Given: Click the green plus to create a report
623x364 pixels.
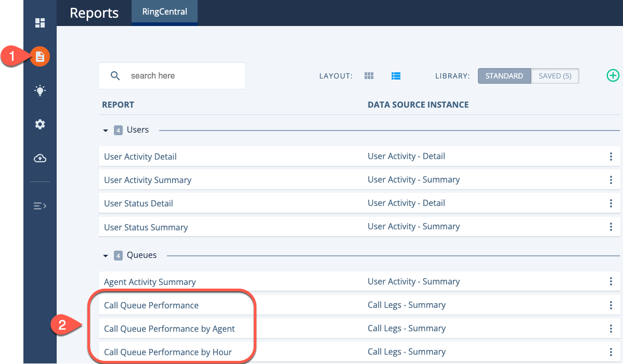Looking at the screenshot, I should point(613,75).
